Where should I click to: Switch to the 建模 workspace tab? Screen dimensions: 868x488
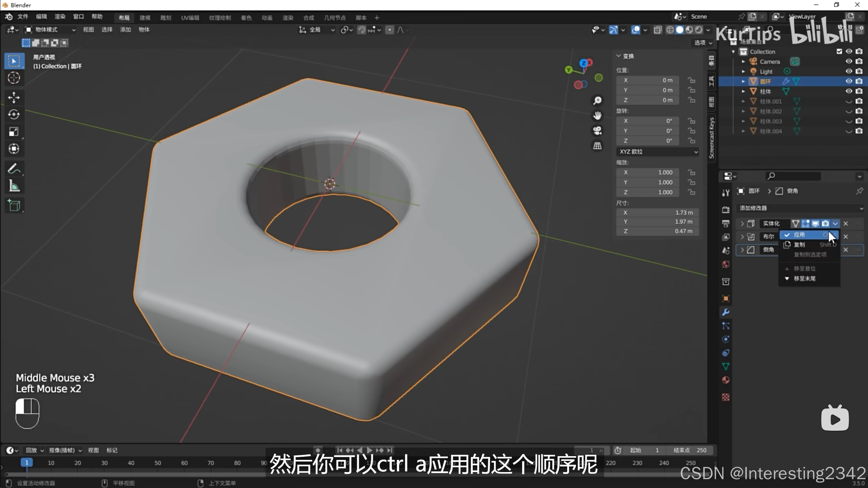tap(145, 18)
